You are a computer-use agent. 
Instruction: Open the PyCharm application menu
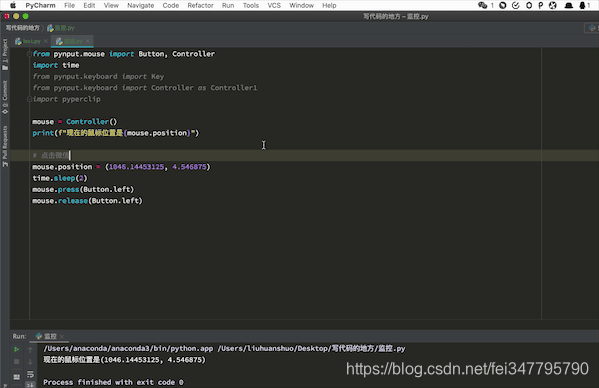(x=40, y=5)
